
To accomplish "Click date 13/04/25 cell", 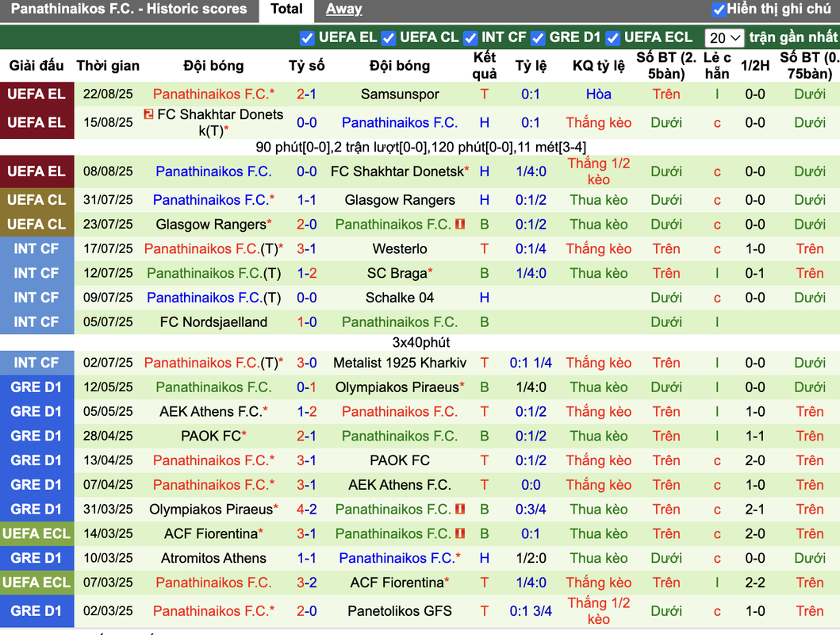I will coord(108,460).
